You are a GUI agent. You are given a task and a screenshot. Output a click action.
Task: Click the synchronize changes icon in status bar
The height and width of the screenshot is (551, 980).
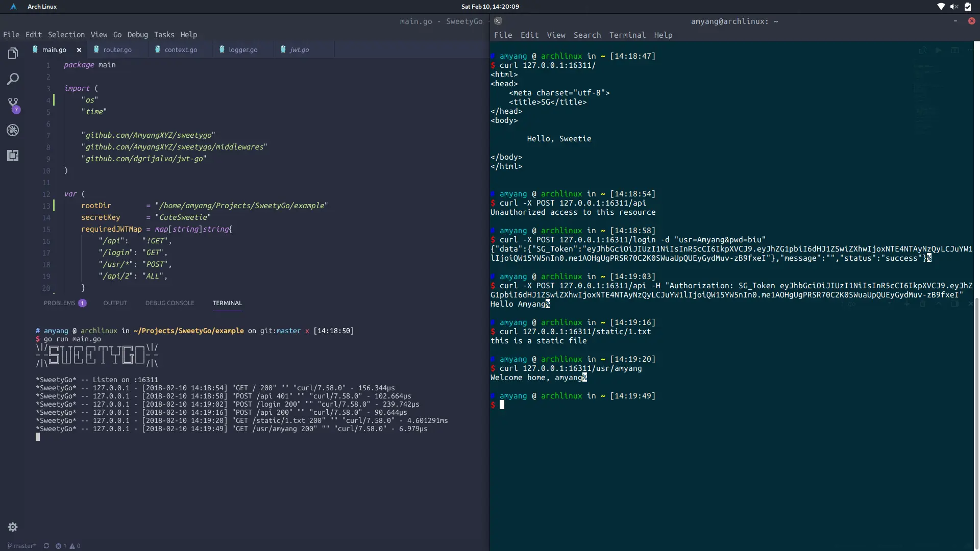pos(46,545)
